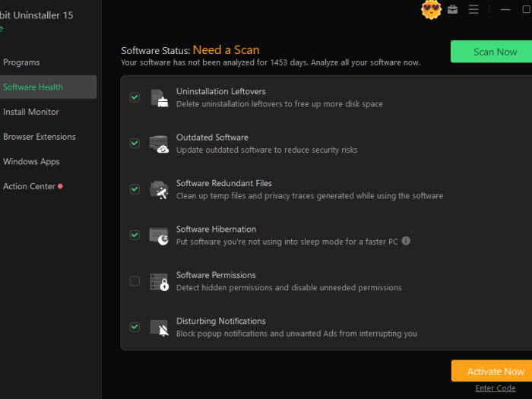Go to Action Center in sidebar
The width and height of the screenshot is (532, 399).
(29, 186)
